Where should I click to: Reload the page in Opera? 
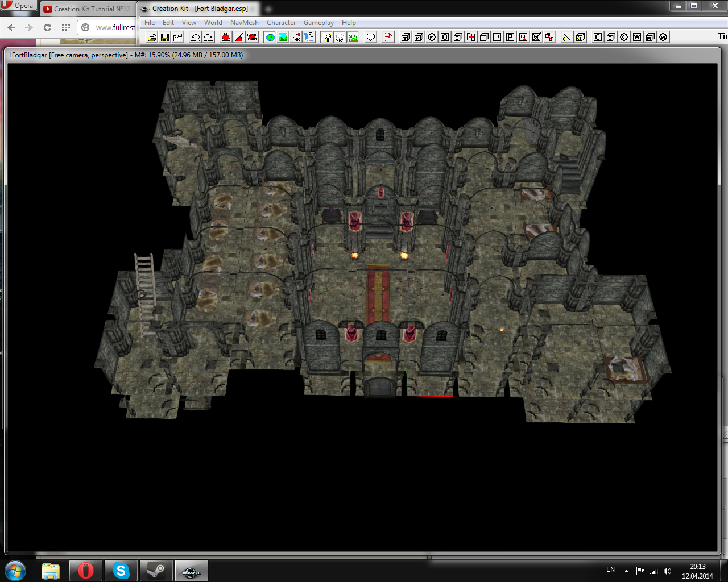pyautogui.click(x=47, y=27)
